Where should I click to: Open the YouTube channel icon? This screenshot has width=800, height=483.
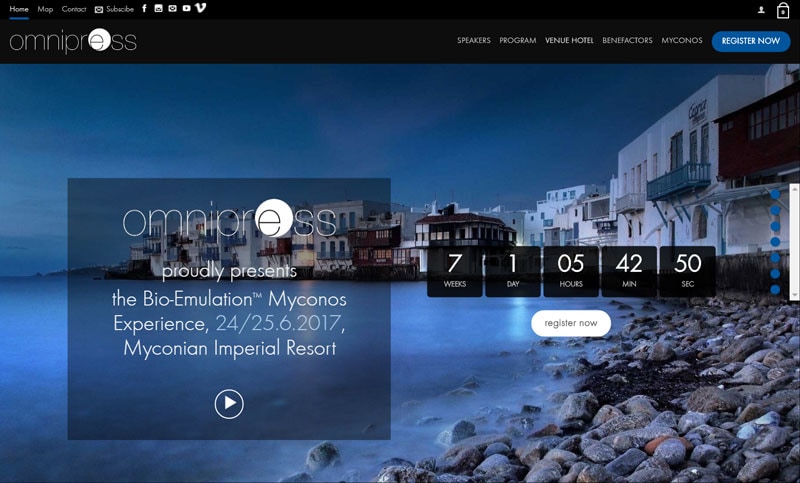186,8
